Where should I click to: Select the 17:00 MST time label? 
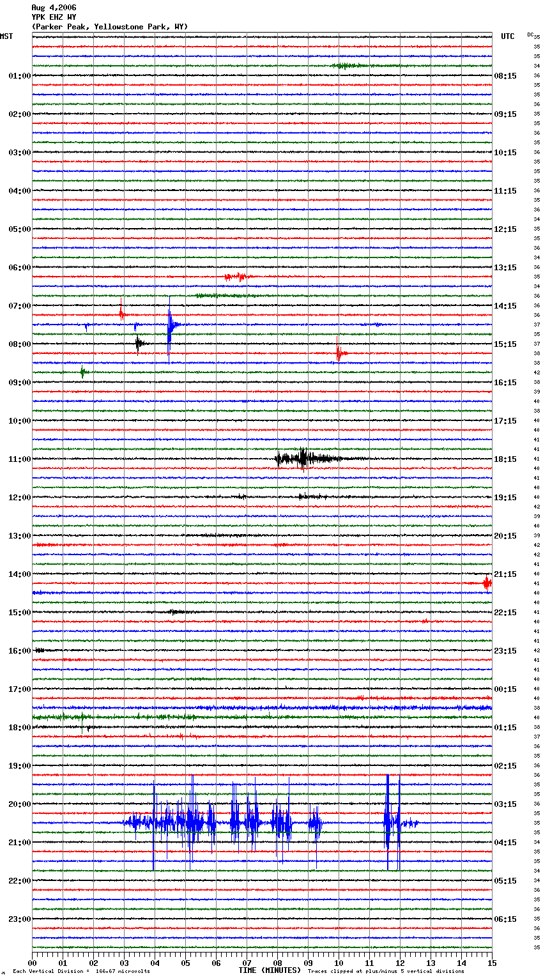coord(19,689)
